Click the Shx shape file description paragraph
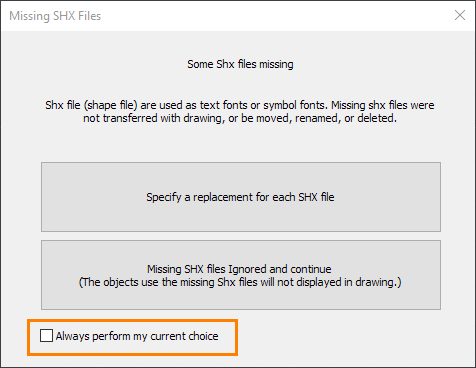 [240, 112]
